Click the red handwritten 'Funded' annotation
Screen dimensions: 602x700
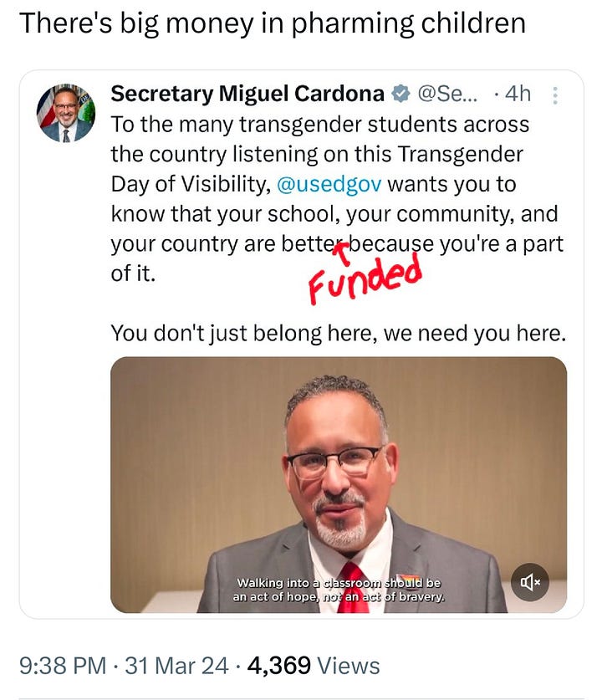365,278
